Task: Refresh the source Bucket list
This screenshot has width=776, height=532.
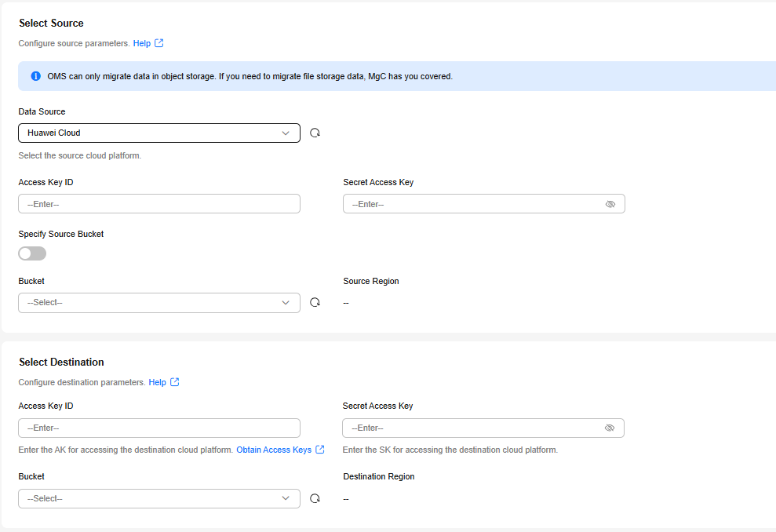Action: (x=315, y=302)
